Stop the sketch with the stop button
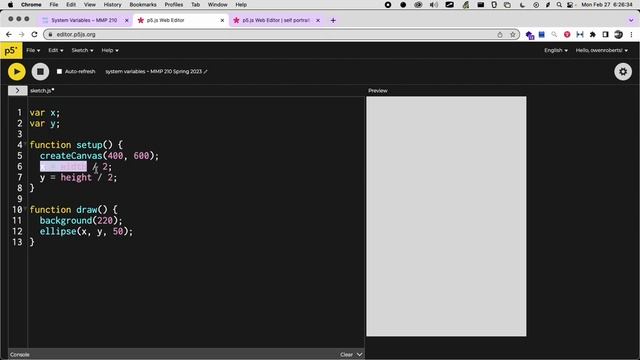The height and width of the screenshot is (360, 640). [x=40, y=72]
